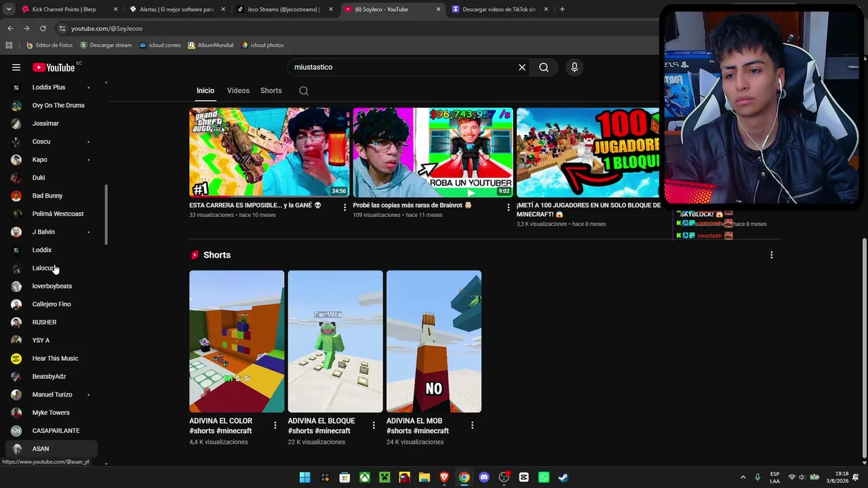Image resolution: width=868 pixels, height=488 pixels.
Task: Open Windows Start menu
Action: coord(305,477)
